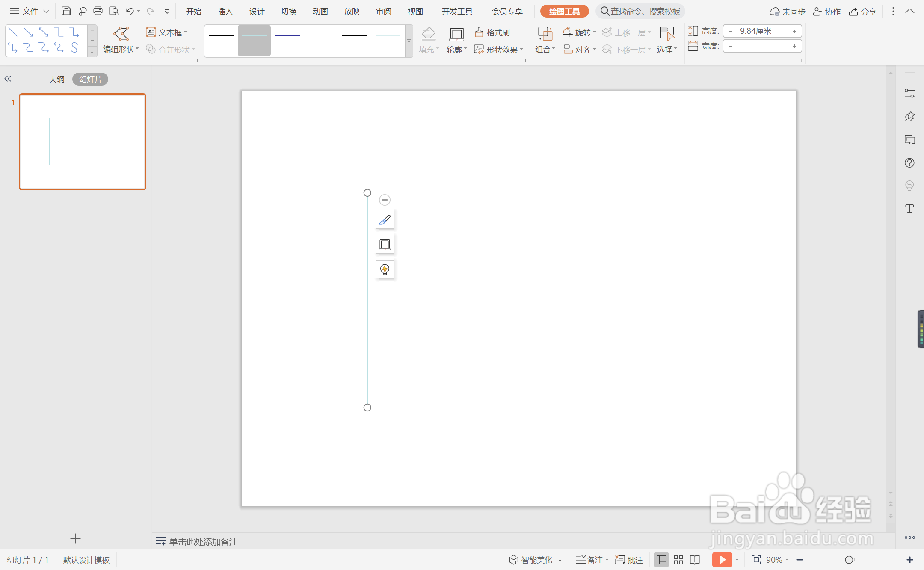Screen dimensions: 924x570
Task: Open Align (对齐) options
Action: coord(579,50)
